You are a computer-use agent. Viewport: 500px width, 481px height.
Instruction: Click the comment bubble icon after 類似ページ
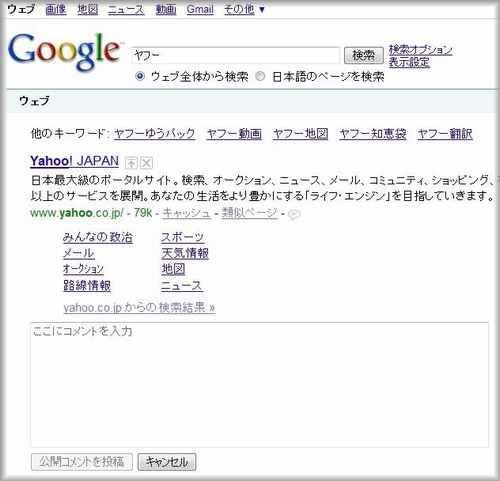click(x=294, y=215)
